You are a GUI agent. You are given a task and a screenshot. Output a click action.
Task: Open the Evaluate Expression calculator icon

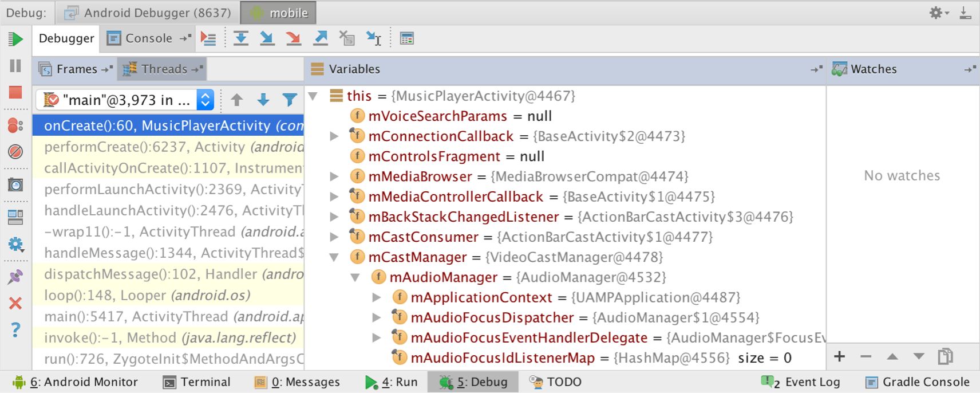point(406,39)
